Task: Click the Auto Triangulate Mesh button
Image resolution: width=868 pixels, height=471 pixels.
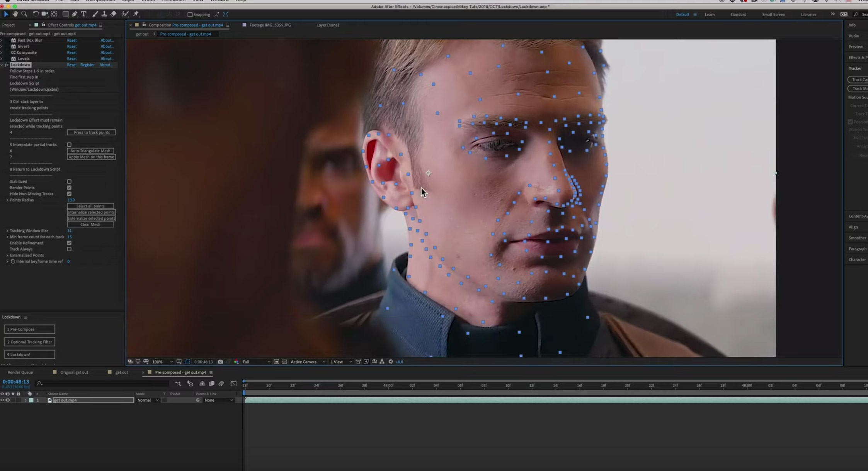Action: click(x=90, y=151)
